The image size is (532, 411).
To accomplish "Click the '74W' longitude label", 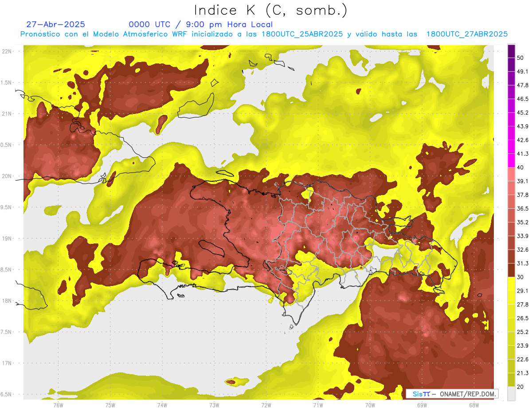I will click(162, 405).
